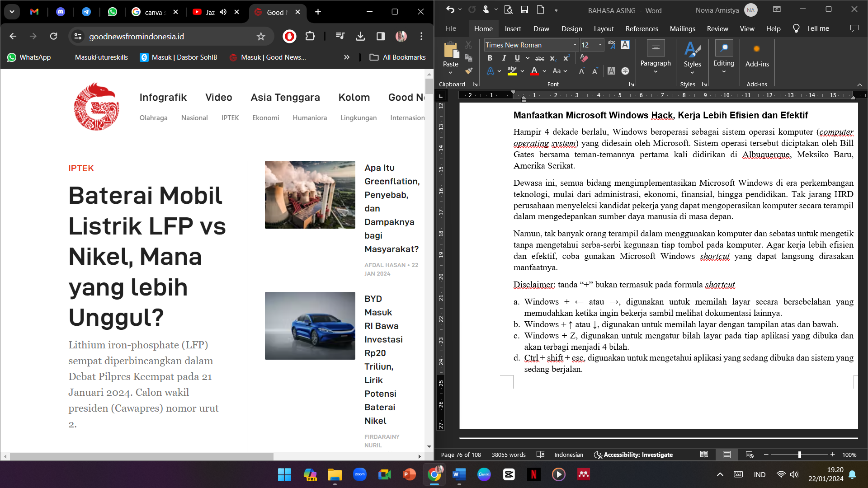
Task: Save the Word document via floppy icon
Action: [x=524, y=9]
